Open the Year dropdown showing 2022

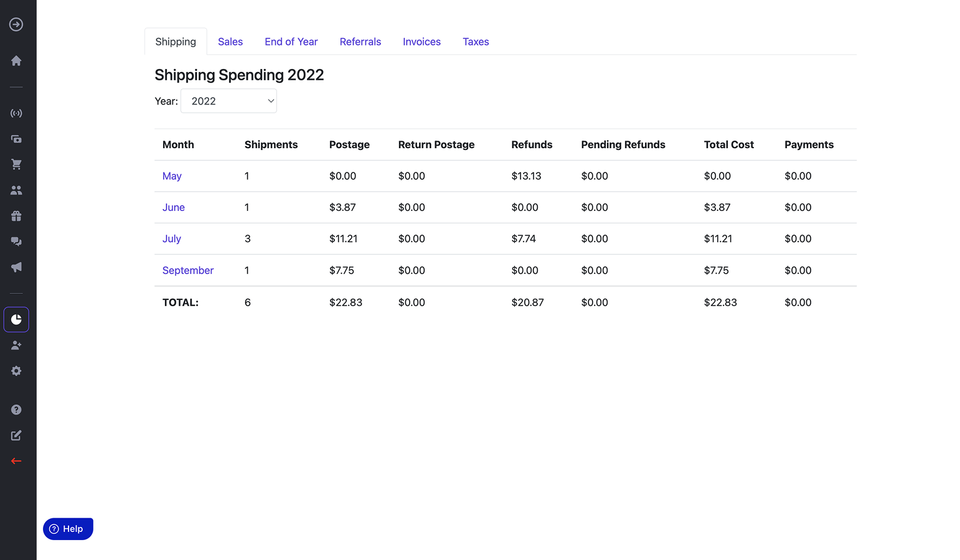coord(228,101)
